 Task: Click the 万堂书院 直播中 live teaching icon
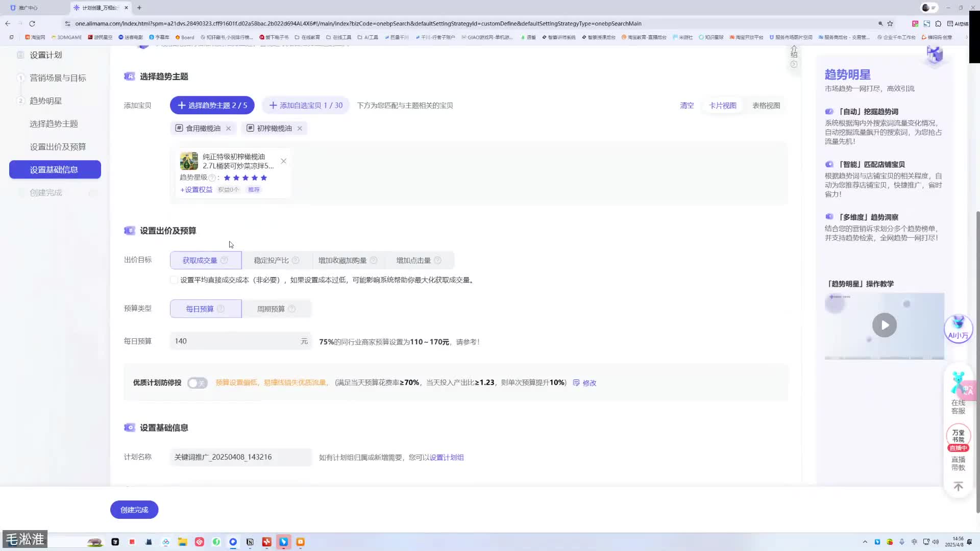[x=958, y=436]
